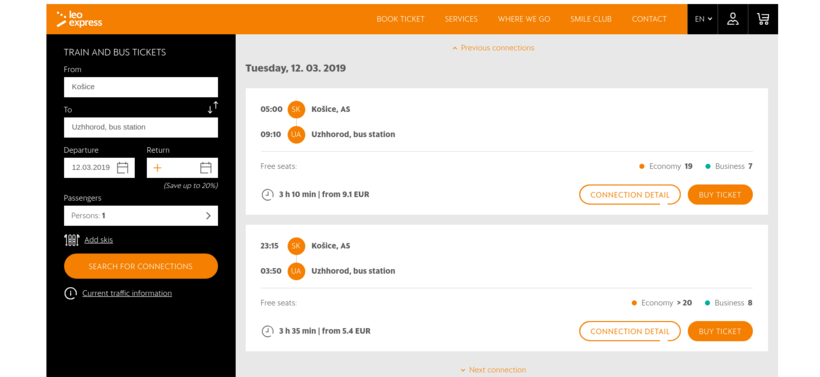
Task: Expand the Persons passenger selector
Action: [141, 215]
